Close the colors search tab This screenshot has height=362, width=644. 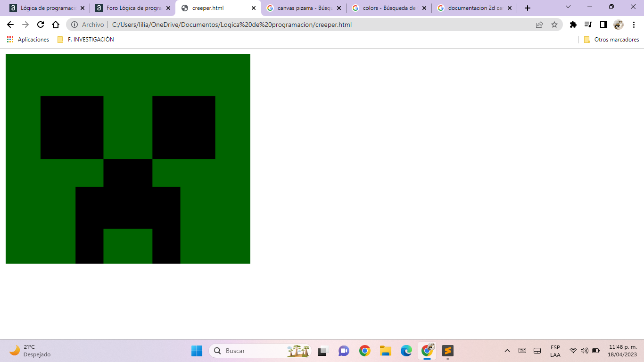point(424,8)
